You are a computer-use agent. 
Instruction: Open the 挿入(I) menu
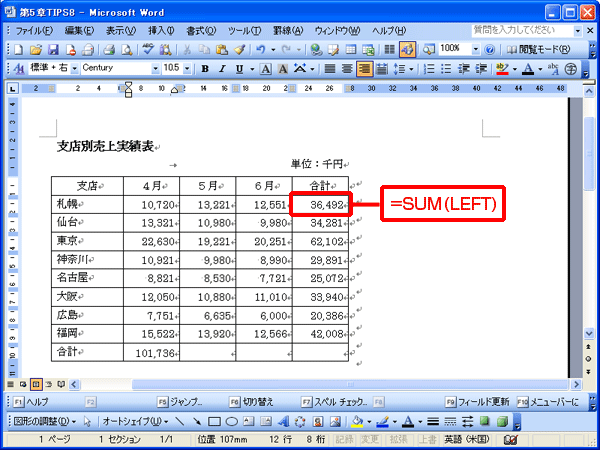(161, 31)
